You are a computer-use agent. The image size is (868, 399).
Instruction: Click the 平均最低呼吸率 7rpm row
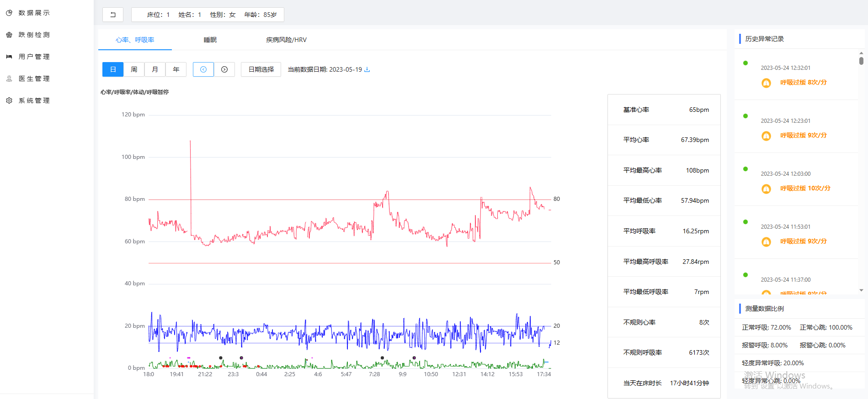coord(664,292)
